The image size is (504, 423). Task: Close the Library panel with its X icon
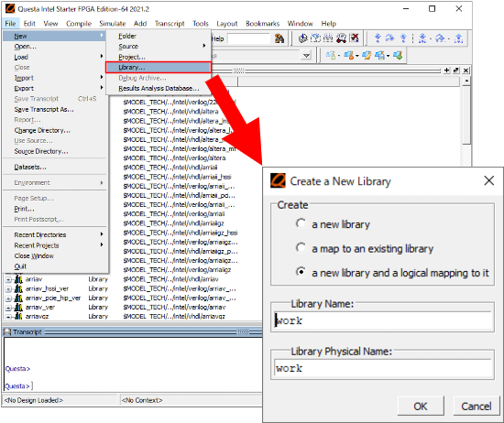point(466,70)
